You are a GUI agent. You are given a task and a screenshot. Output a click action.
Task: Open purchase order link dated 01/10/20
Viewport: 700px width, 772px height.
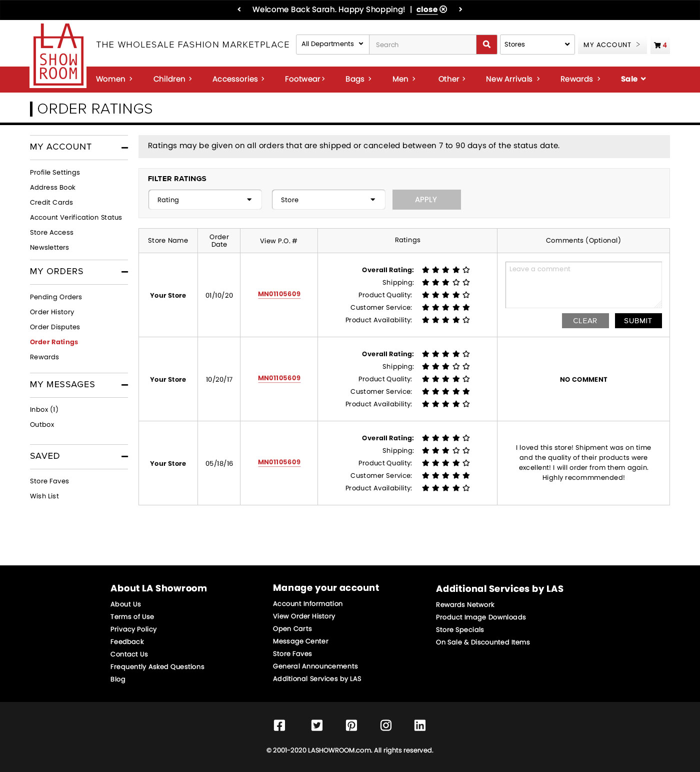[x=279, y=294]
